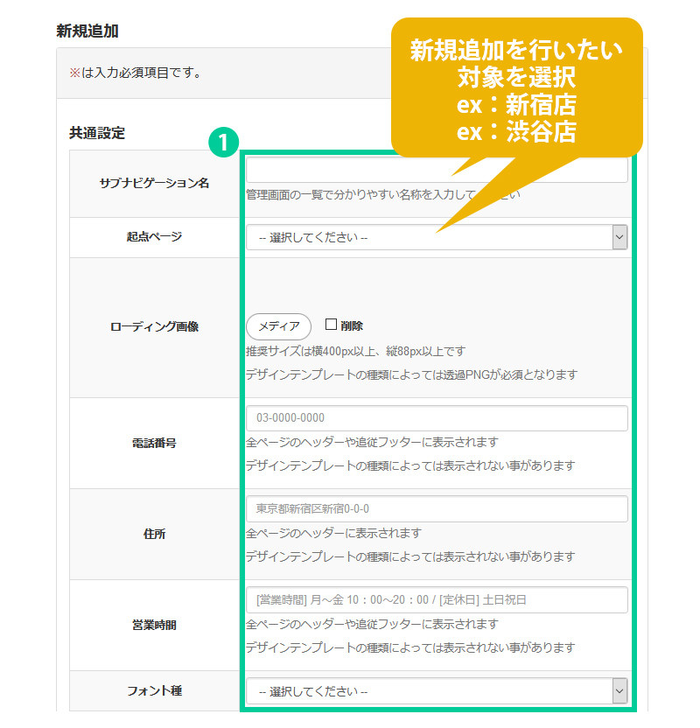Click into the 営業時間 input box
The image size is (700, 728).
click(x=437, y=600)
